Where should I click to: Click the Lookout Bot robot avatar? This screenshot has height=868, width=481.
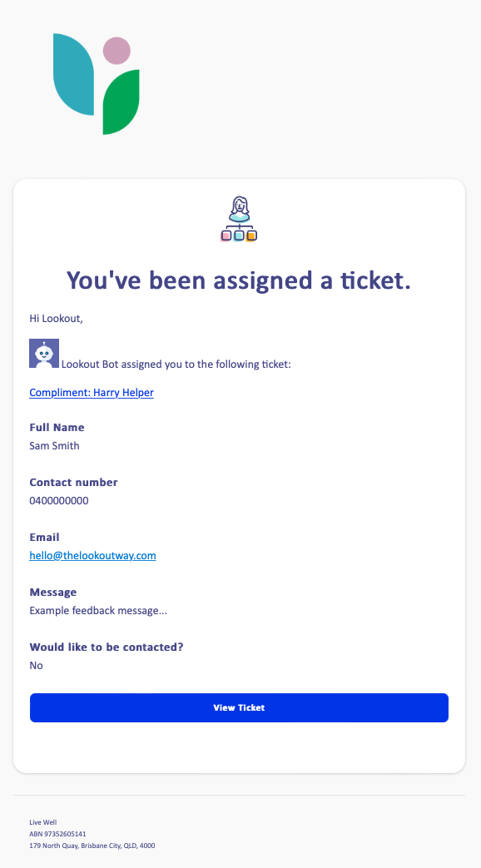coord(44,353)
